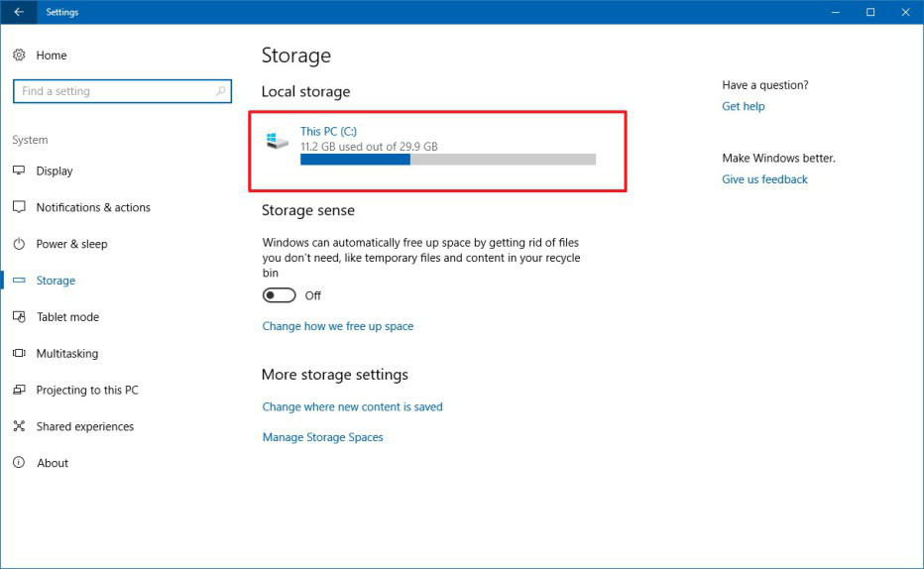The image size is (924, 569).
Task: Click the Off label beside the toggle
Action: (313, 295)
